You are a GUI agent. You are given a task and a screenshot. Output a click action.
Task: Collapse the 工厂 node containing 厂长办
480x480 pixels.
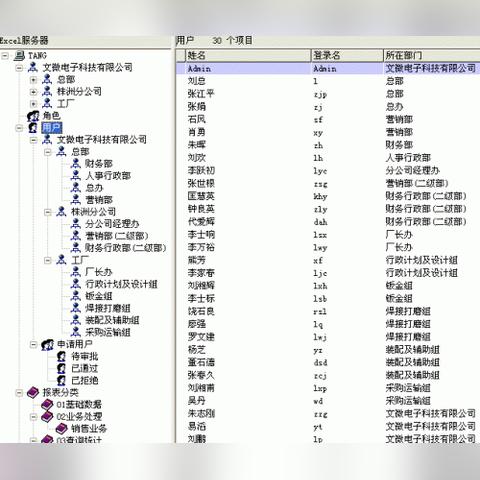48,260
